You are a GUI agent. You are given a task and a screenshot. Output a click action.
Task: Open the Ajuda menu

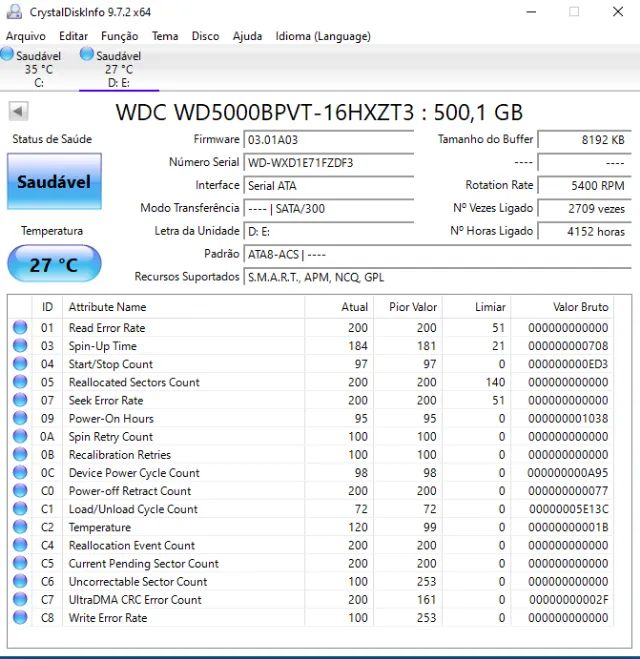pyautogui.click(x=247, y=36)
